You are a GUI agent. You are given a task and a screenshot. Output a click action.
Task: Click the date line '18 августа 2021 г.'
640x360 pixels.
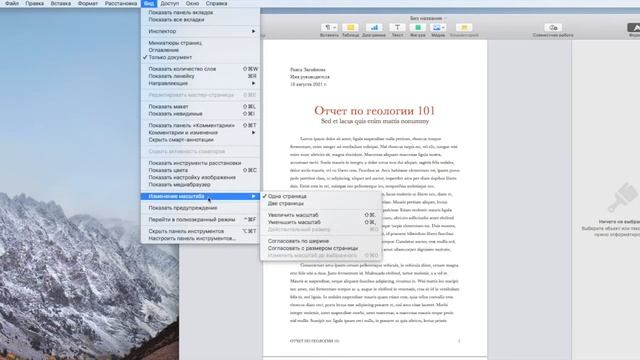(308, 84)
